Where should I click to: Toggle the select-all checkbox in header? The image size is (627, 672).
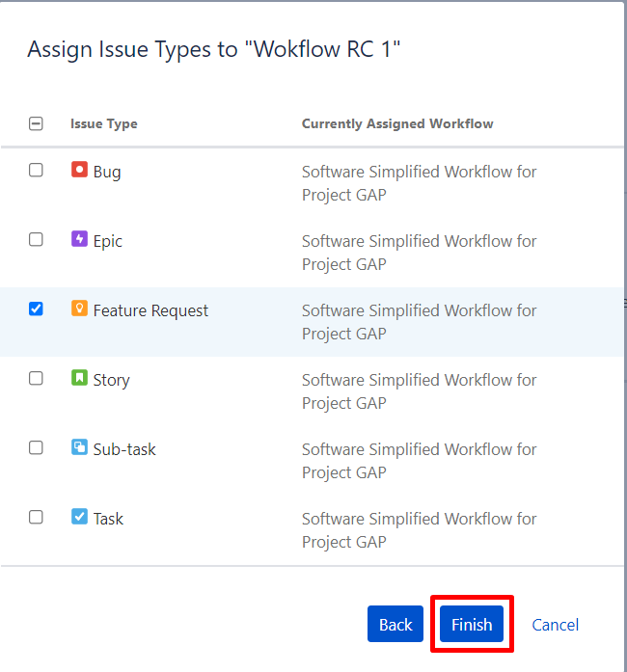(36, 123)
